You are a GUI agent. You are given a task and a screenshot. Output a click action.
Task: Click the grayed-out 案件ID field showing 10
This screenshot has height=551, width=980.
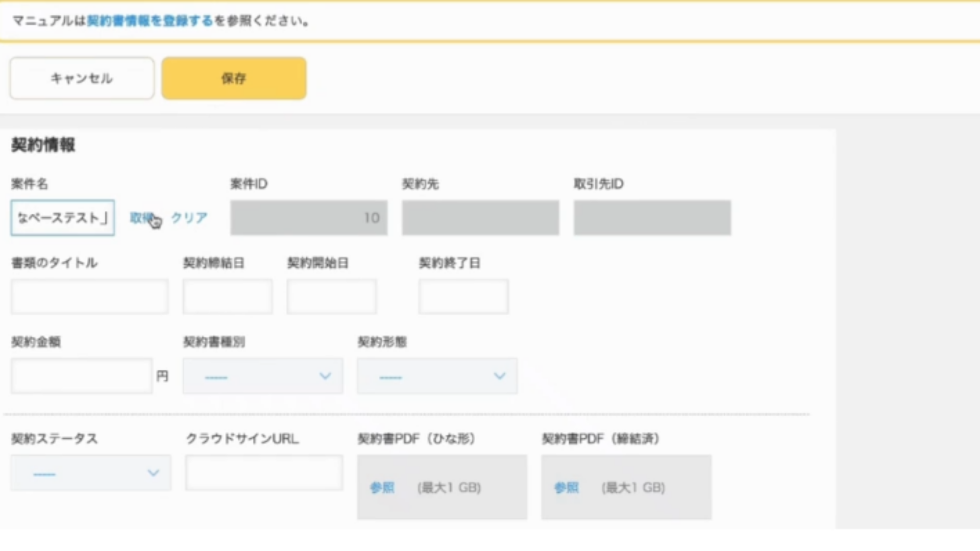[x=308, y=218]
